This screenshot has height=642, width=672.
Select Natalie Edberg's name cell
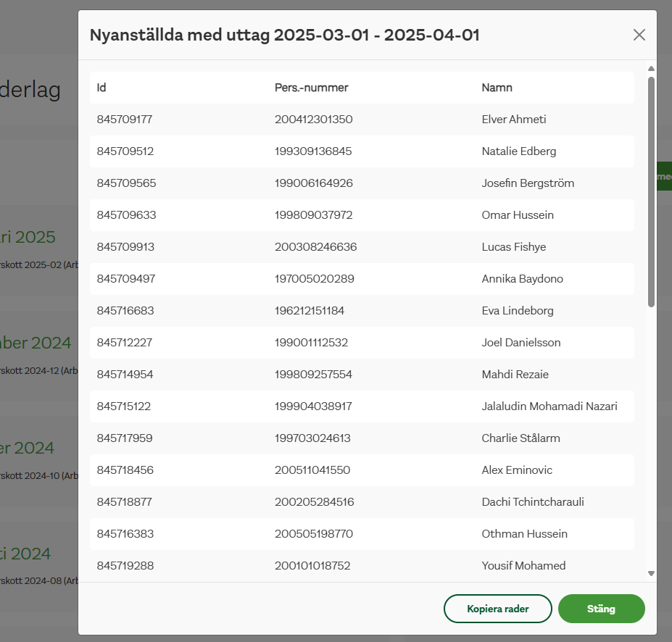pyautogui.click(x=518, y=151)
